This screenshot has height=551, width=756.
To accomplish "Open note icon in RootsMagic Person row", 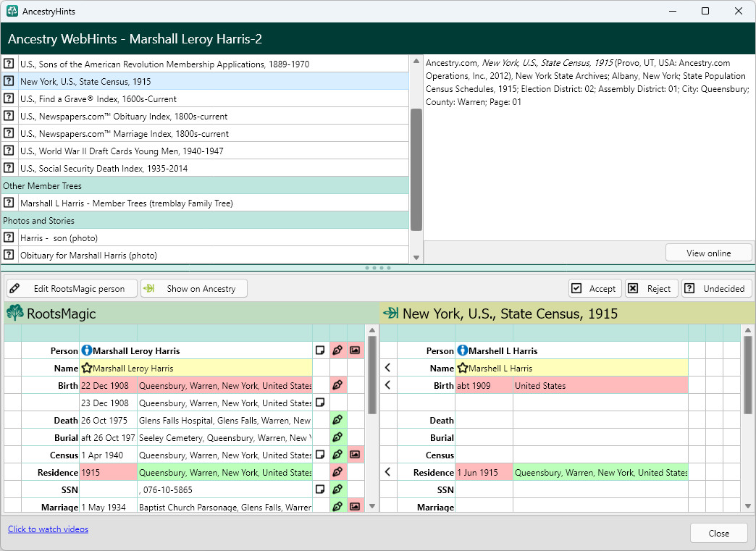I will pos(320,350).
